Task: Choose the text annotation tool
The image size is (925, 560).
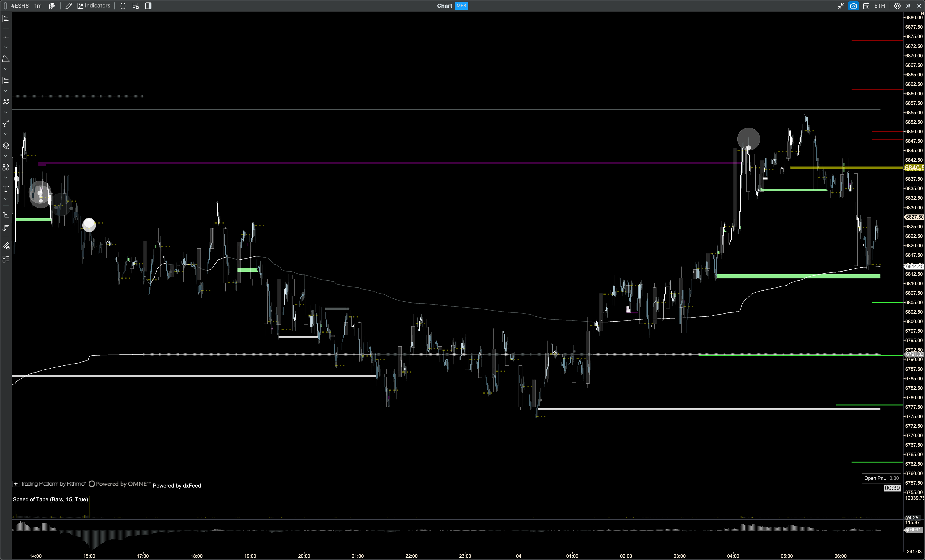Action: pyautogui.click(x=6, y=189)
